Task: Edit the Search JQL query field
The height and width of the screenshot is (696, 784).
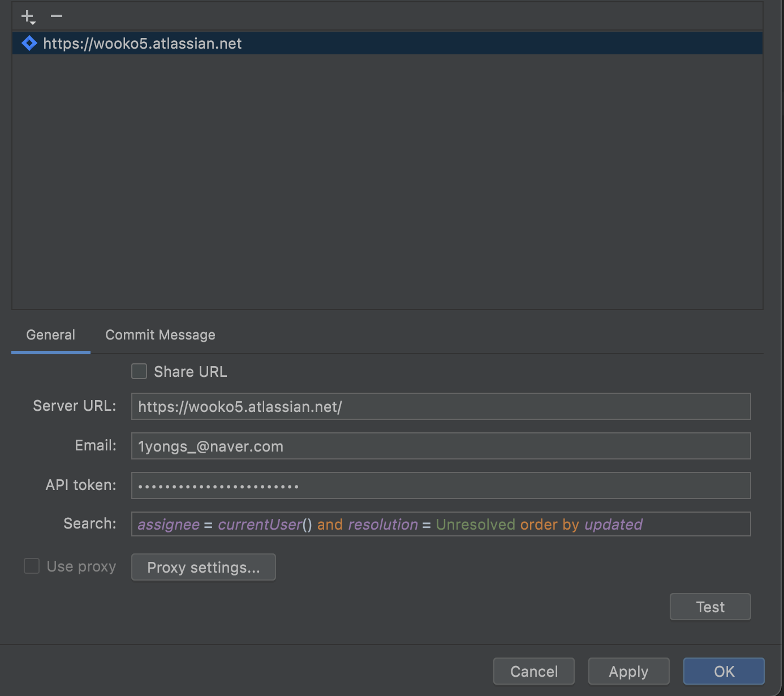Action: click(x=441, y=524)
